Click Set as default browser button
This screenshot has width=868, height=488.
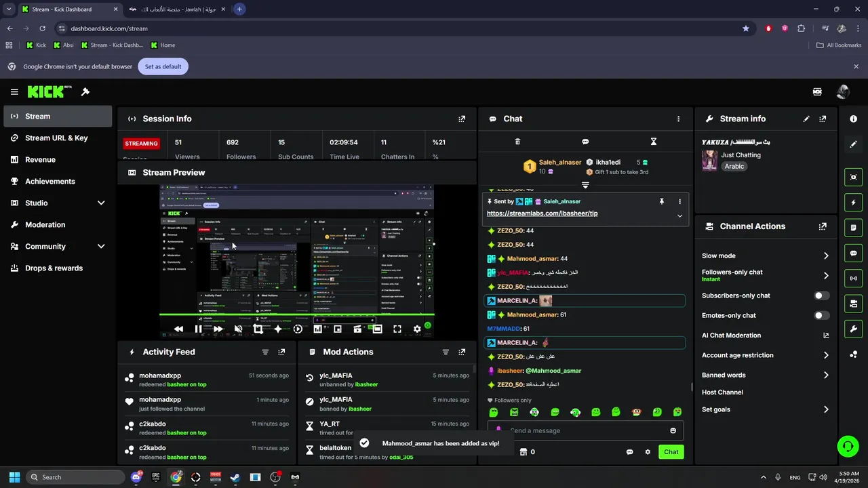tap(163, 66)
